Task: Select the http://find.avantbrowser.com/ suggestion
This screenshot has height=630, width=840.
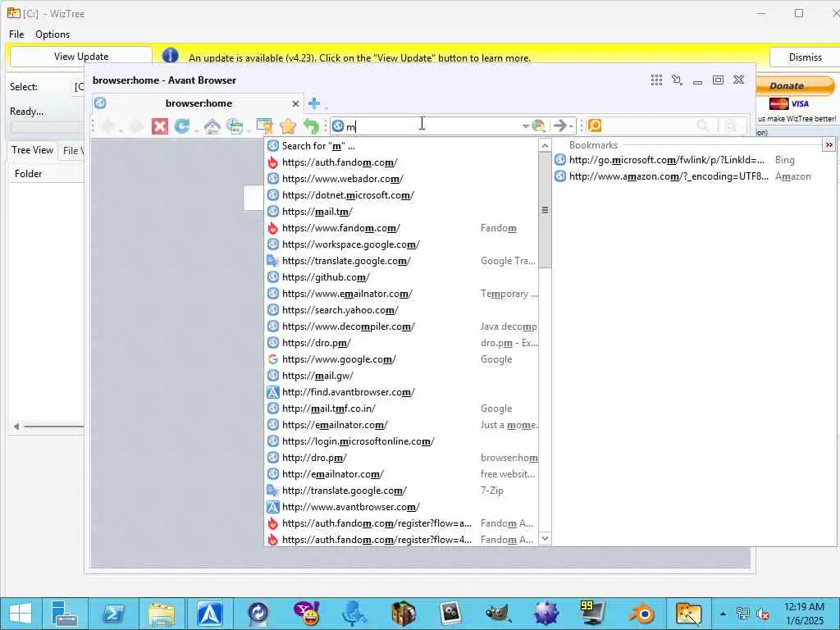Action: click(402, 392)
